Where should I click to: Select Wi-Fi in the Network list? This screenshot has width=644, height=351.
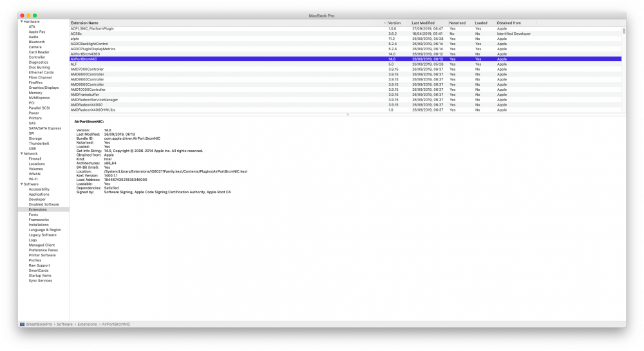click(x=33, y=179)
